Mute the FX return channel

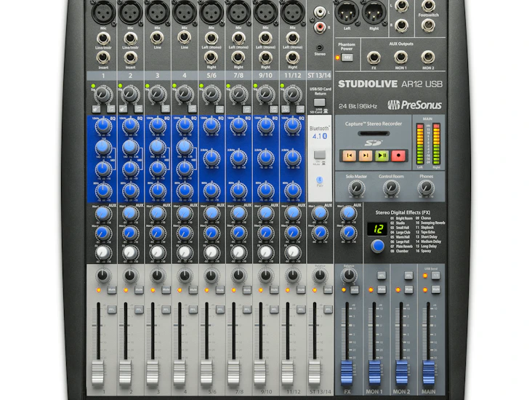click(355, 289)
